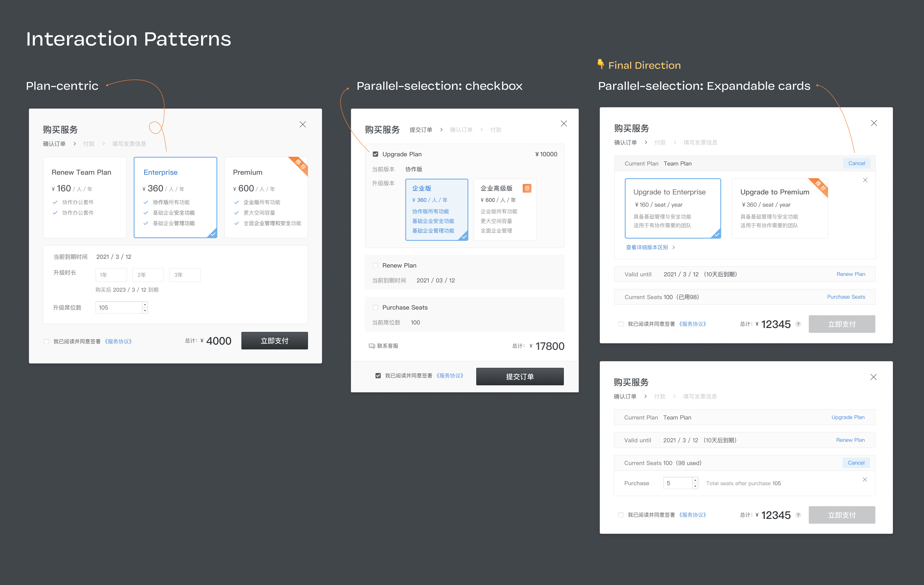Dismiss the purchase seats row with X
Screen dimensions: 924x585
click(864, 479)
